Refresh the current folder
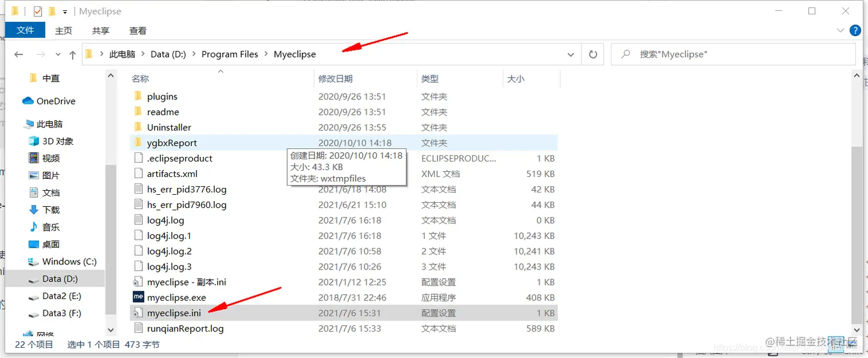 coord(593,55)
